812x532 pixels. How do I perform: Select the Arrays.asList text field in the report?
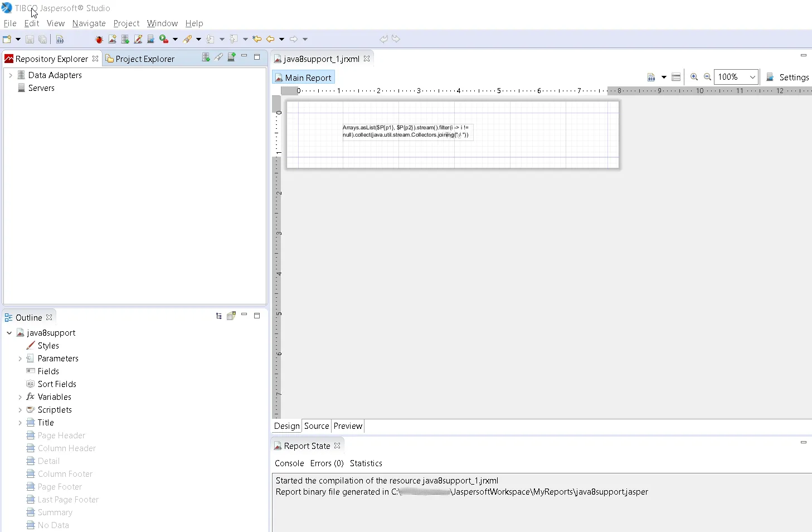click(407, 132)
